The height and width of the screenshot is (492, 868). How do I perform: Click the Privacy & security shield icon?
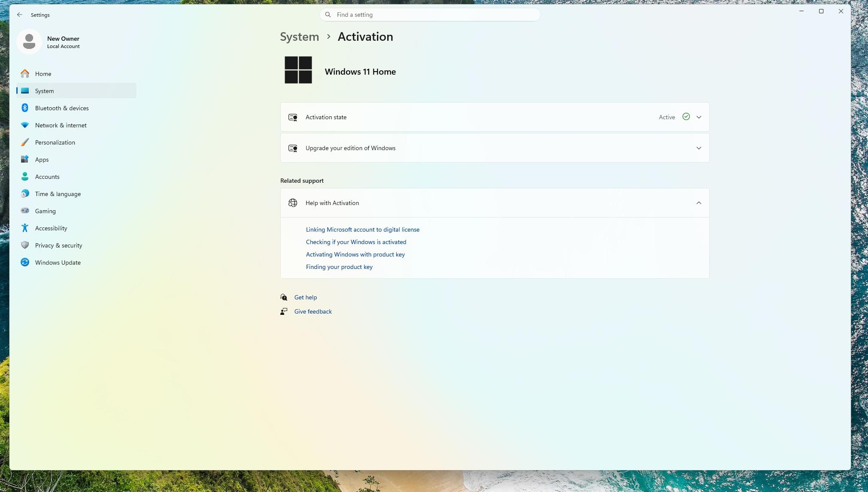point(25,245)
